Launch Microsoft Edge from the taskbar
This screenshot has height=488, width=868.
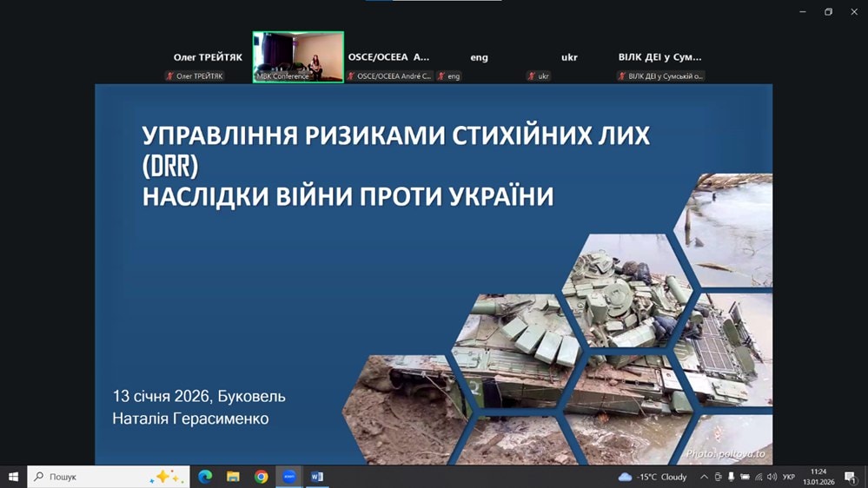(205, 477)
